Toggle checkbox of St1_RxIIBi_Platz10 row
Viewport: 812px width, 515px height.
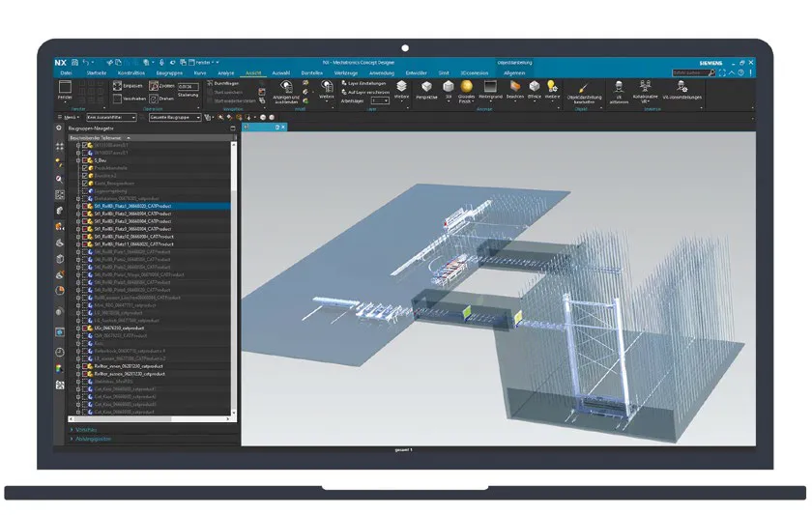pyautogui.click(x=85, y=237)
